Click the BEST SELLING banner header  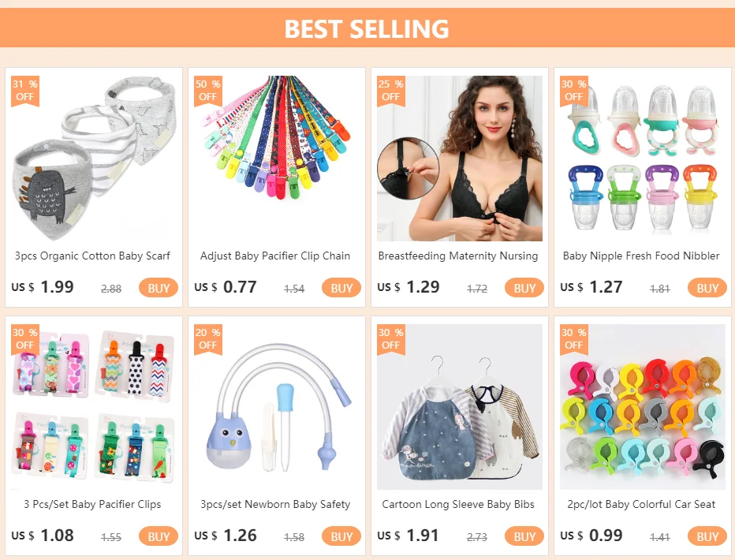(367, 28)
